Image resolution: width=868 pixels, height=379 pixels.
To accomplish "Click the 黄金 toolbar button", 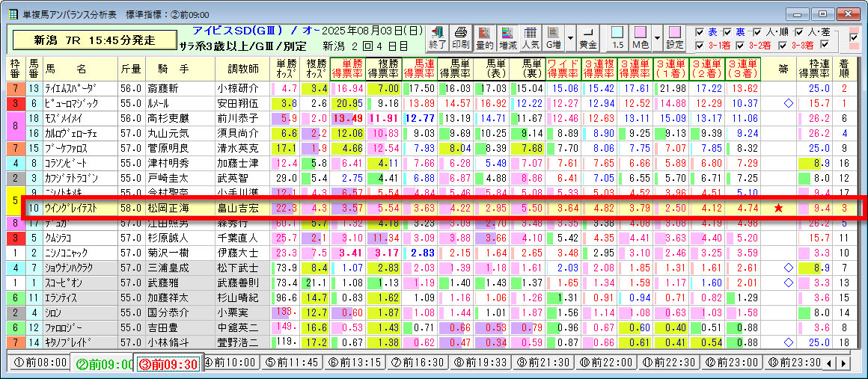I will click(x=588, y=38).
